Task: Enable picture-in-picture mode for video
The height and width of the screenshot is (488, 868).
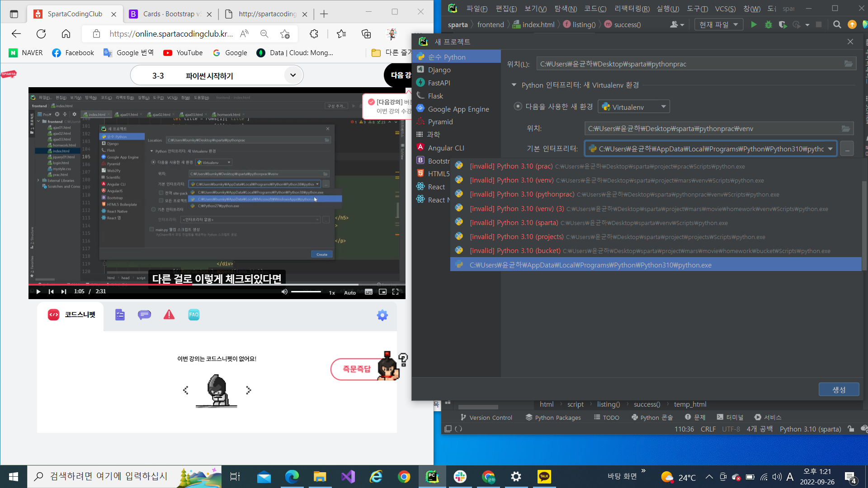Action: 382,292
